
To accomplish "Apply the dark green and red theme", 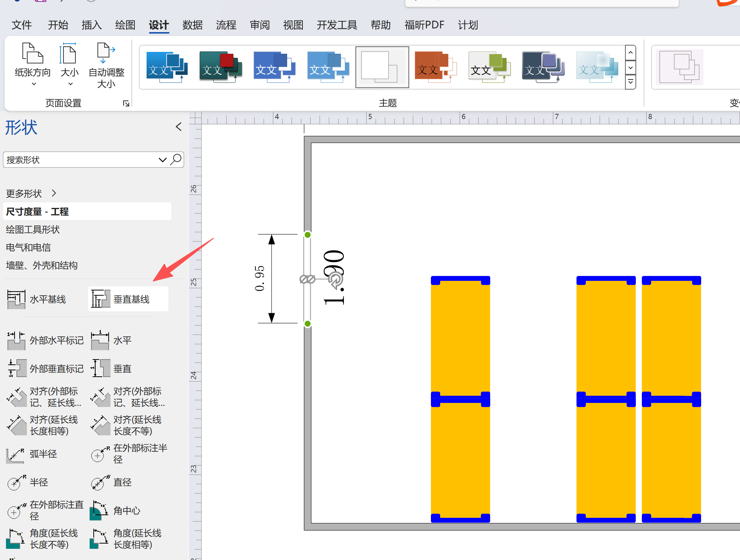I will pyautogui.click(x=220, y=67).
